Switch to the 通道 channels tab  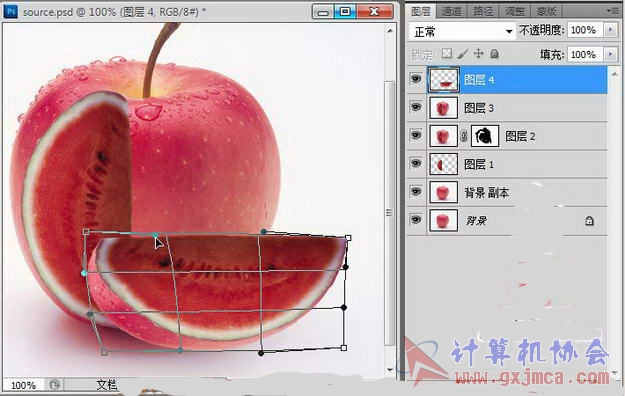451,11
